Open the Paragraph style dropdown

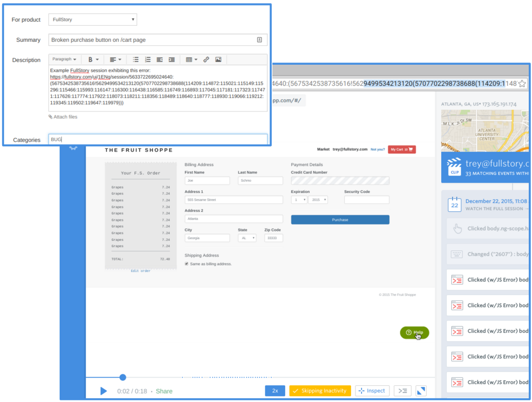(x=64, y=59)
